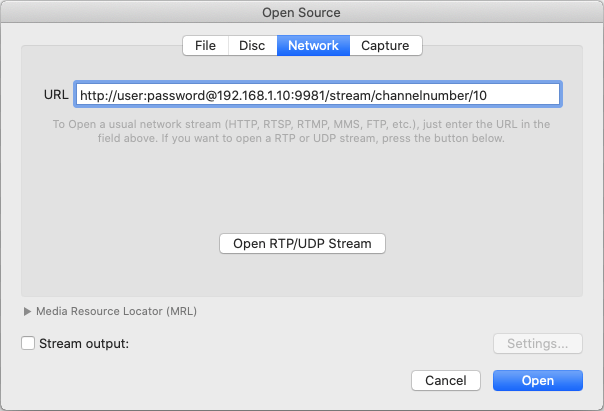Click the Media Resource Locator (MRL) label
The image size is (604, 411).
[x=116, y=311]
